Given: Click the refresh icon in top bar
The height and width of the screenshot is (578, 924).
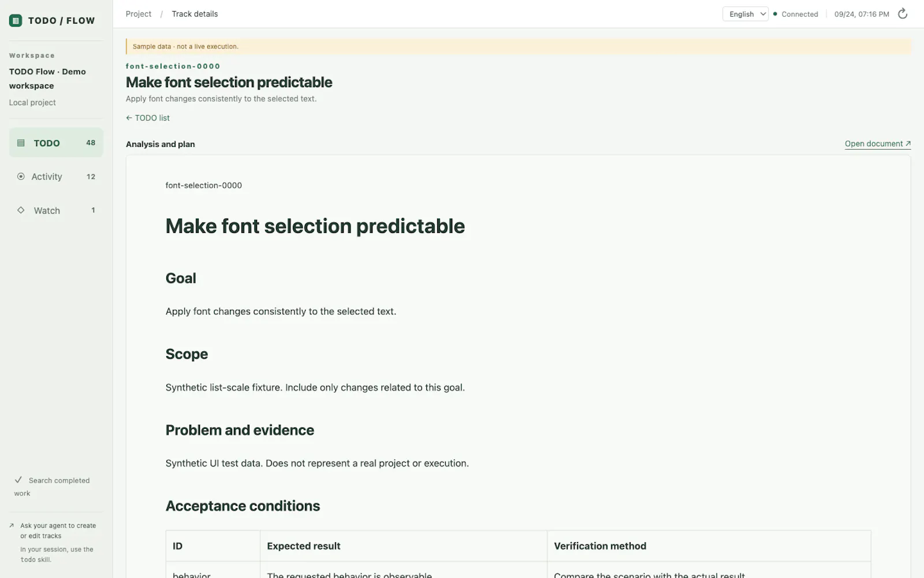Looking at the screenshot, I should pos(903,14).
